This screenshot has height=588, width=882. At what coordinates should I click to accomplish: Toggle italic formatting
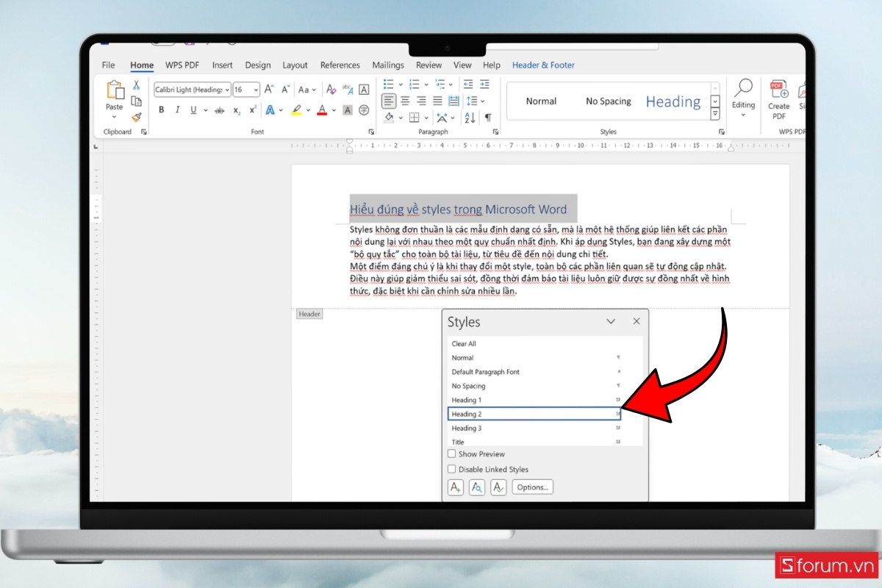177,110
